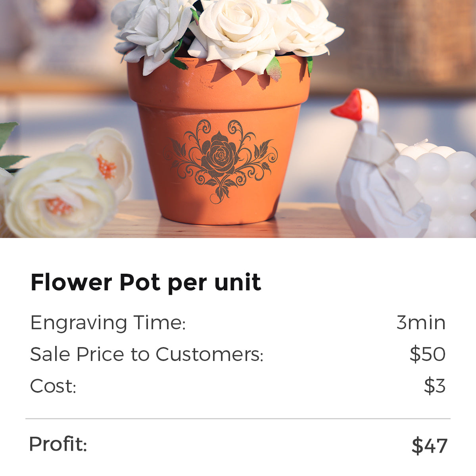Select the "Engraving Time:" label
The width and height of the screenshot is (476, 476).
[108, 322]
